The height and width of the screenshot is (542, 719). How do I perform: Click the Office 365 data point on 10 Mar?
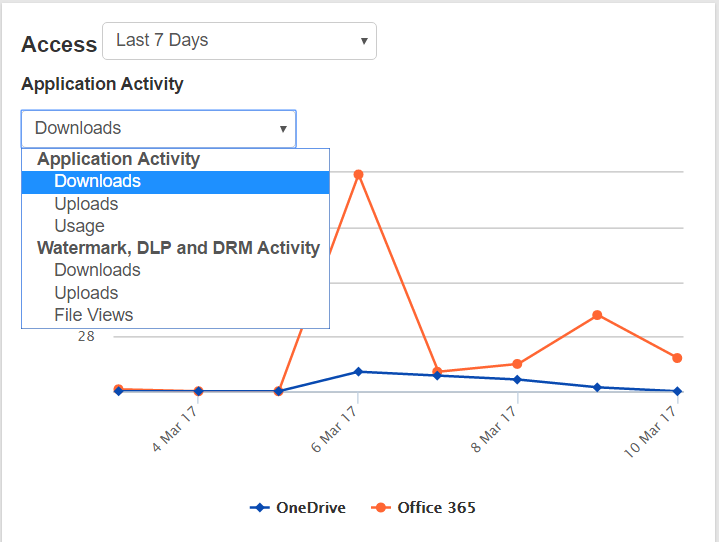click(x=677, y=358)
